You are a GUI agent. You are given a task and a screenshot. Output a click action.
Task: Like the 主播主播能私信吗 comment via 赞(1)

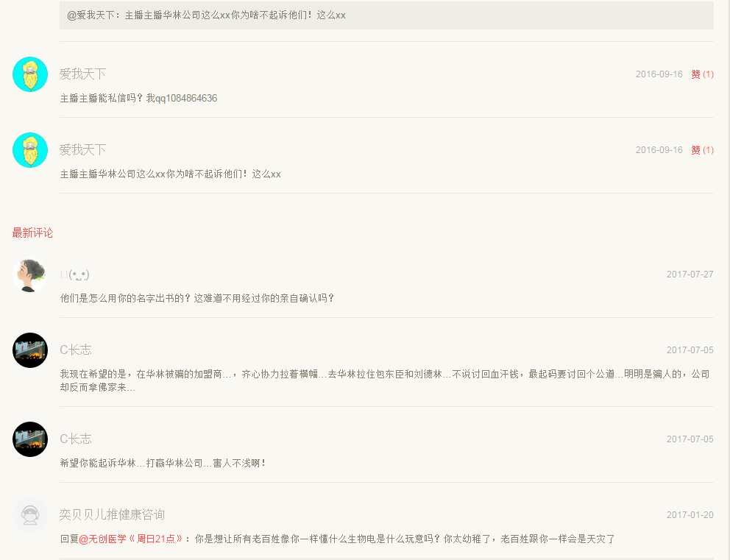(702, 74)
